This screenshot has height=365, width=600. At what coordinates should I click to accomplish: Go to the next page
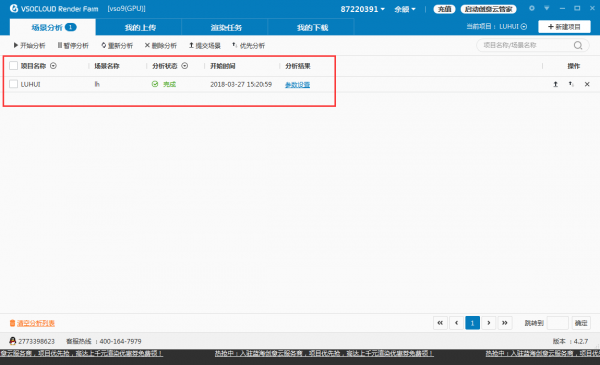pos(489,323)
